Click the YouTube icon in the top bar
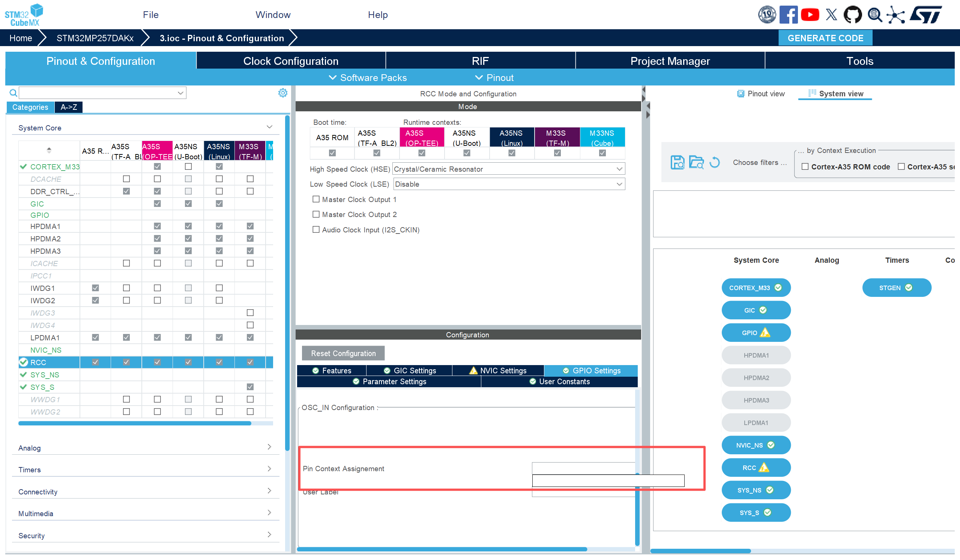 tap(810, 15)
